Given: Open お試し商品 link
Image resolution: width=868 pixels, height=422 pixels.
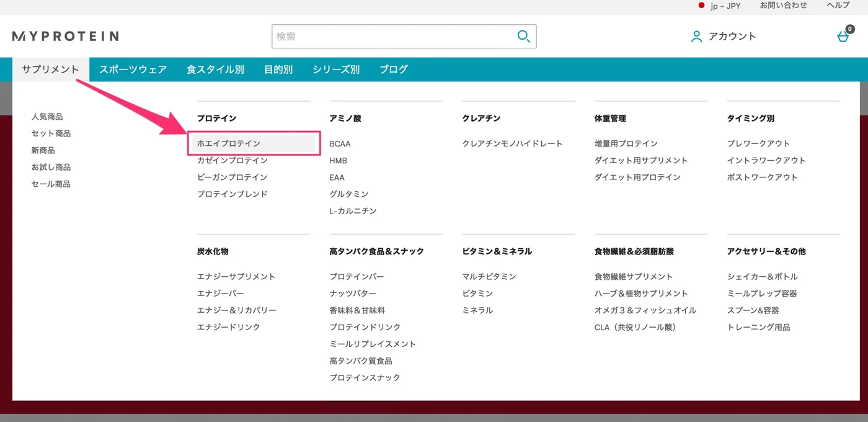Looking at the screenshot, I should (51, 167).
